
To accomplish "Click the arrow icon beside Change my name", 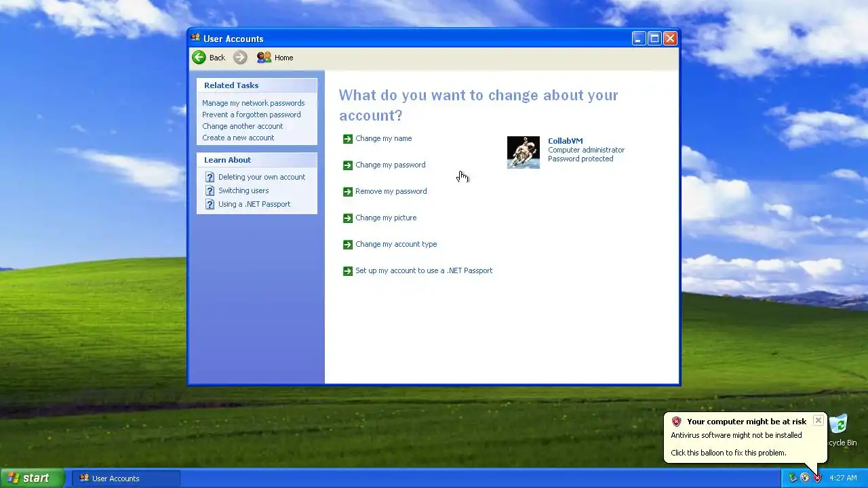I will [348, 139].
